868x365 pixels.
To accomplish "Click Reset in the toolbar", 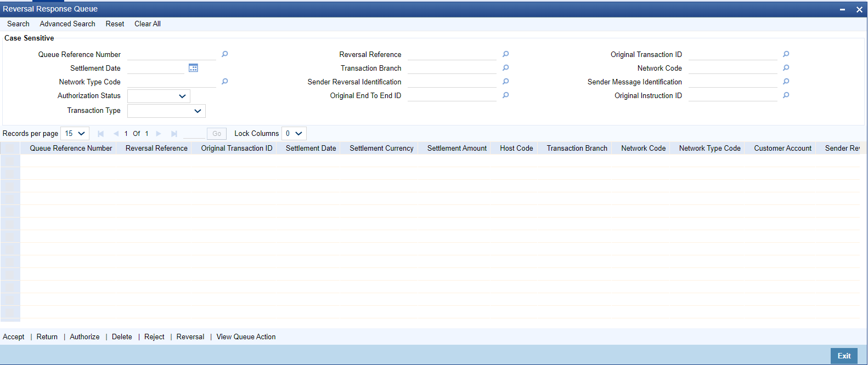I will (115, 24).
